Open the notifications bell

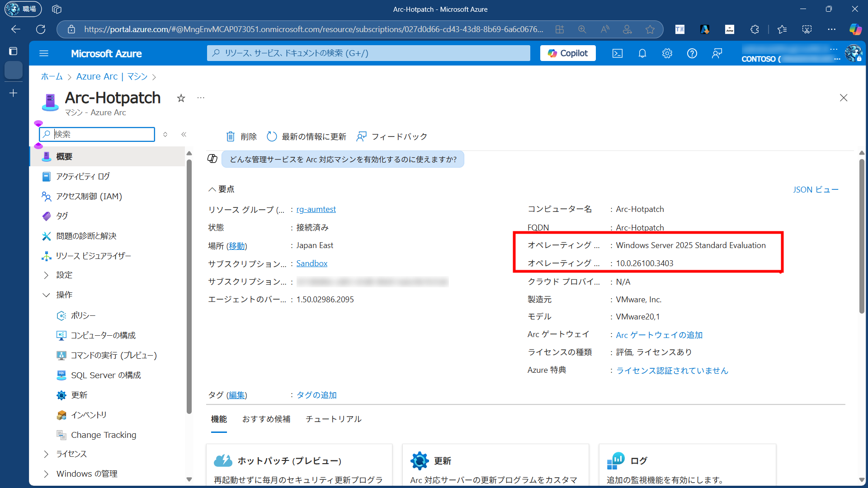point(642,53)
